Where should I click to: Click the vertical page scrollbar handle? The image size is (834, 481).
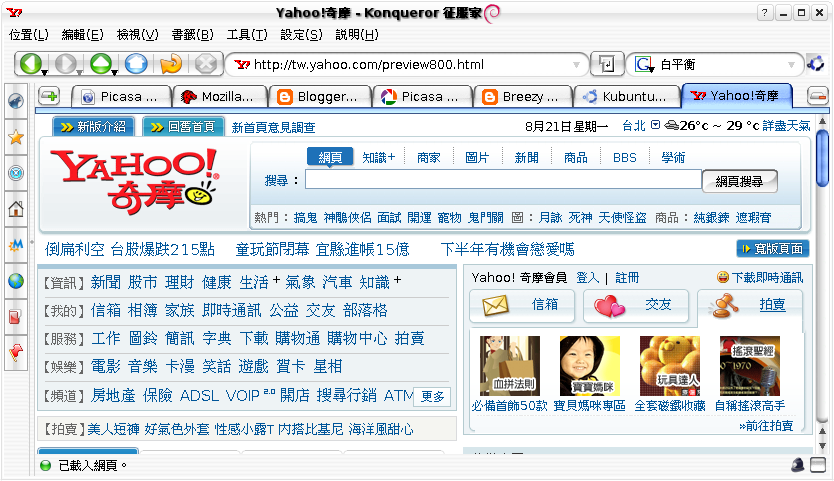point(822,157)
